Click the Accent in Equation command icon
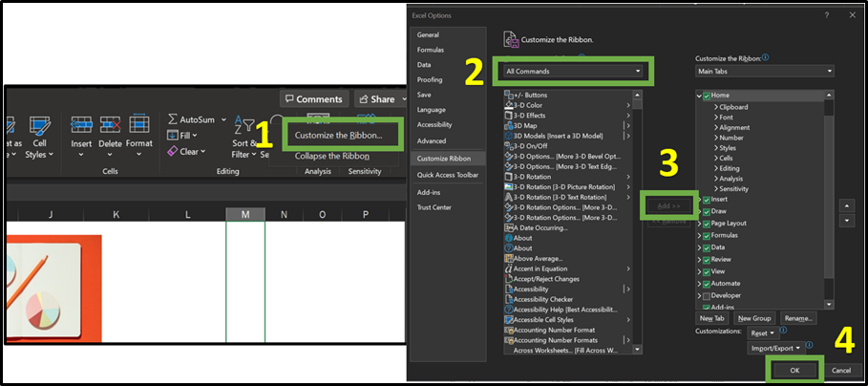The height and width of the screenshot is (386, 868). (509, 268)
